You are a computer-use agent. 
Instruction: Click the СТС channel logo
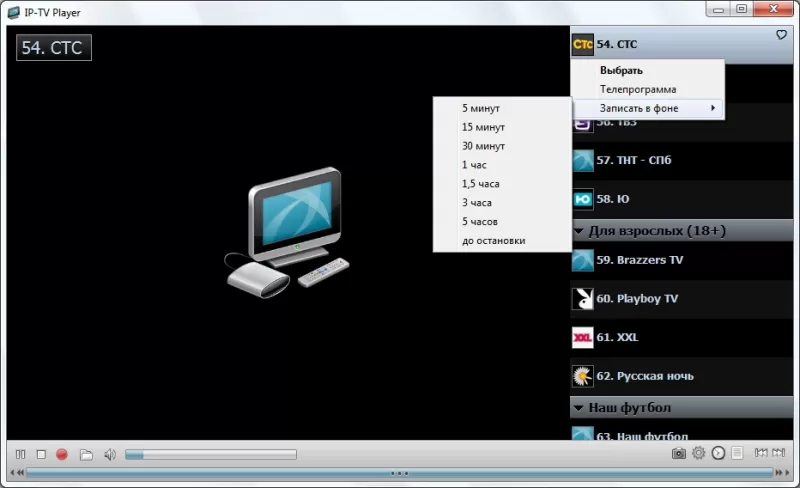tap(583, 44)
